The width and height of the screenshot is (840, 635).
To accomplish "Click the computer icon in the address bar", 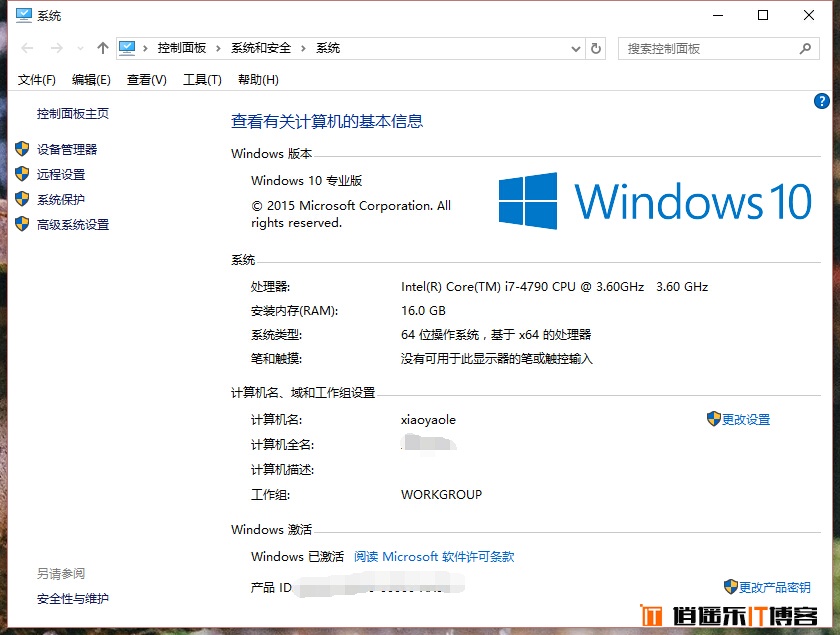I will click(x=127, y=48).
